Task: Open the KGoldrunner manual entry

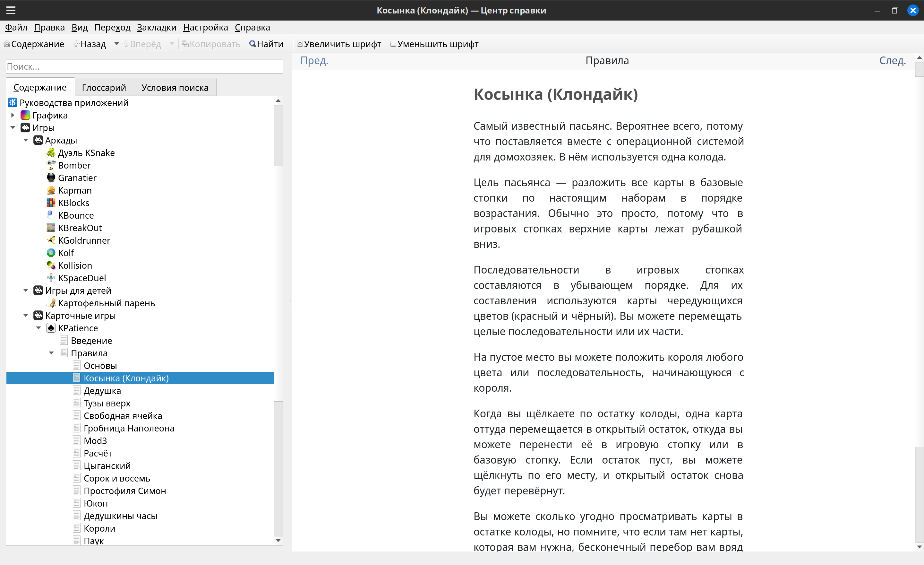Action: (84, 240)
